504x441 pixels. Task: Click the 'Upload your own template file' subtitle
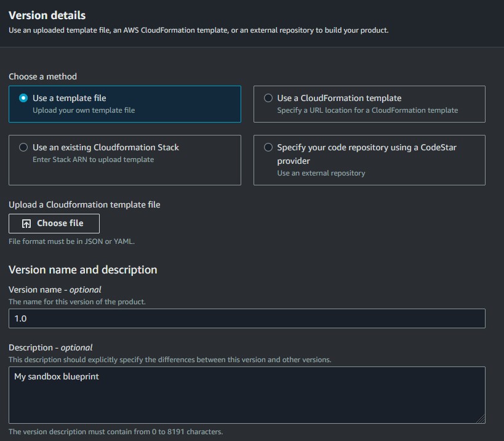pos(84,110)
